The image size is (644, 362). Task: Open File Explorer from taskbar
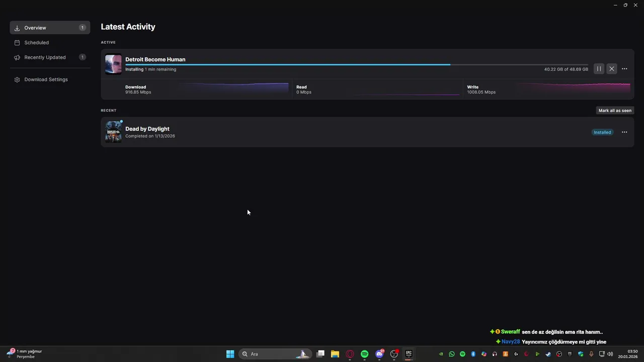click(x=335, y=354)
